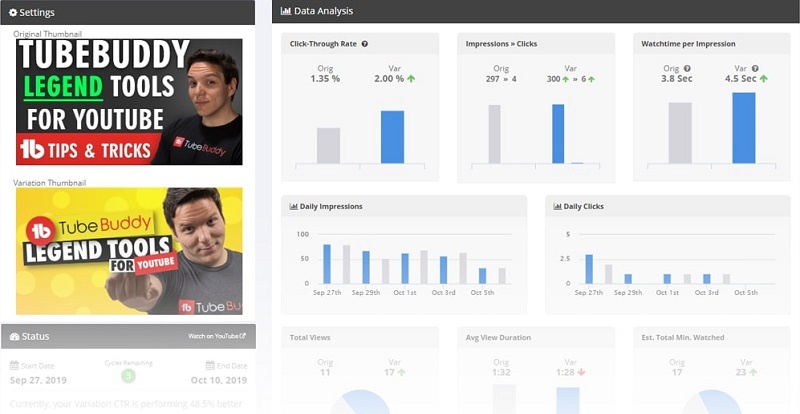Click the 1:32 Orig view duration
This screenshot has width=800, height=414.
(501, 372)
